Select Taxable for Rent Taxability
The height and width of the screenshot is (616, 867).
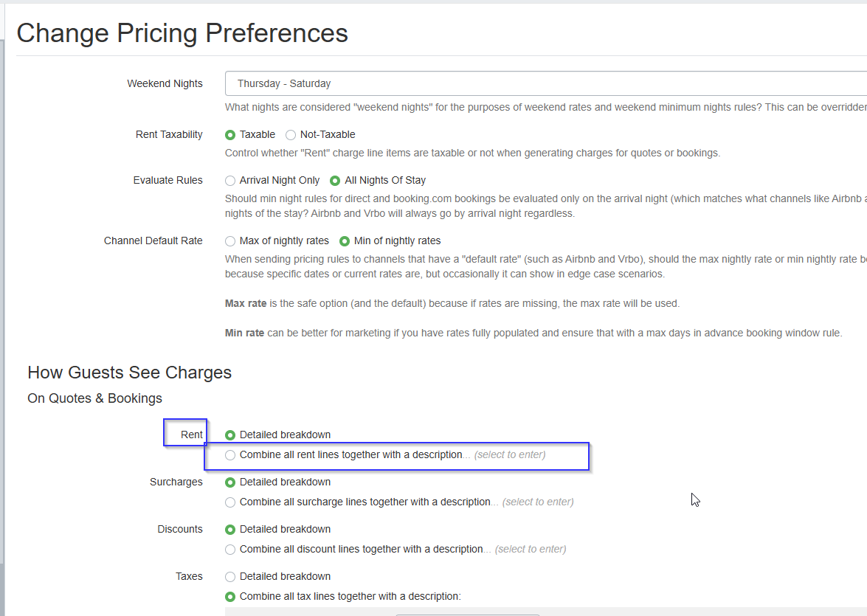pos(230,135)
